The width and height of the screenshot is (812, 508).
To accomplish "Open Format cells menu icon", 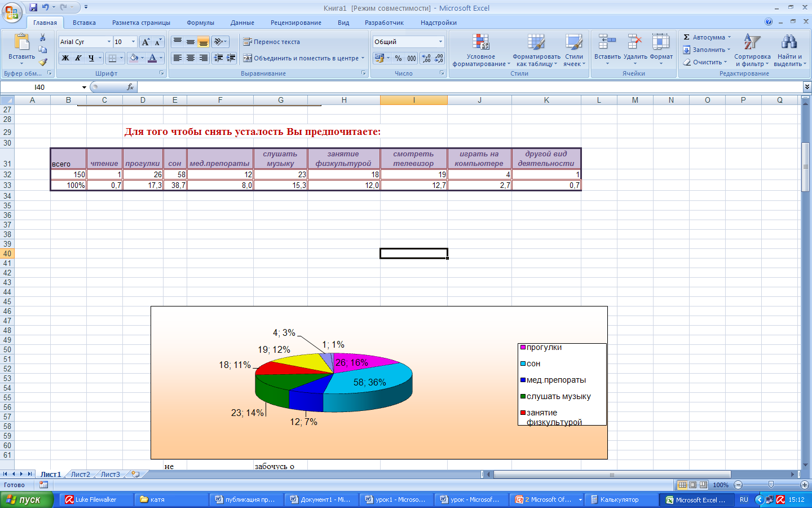I will (x=661, y=42).
